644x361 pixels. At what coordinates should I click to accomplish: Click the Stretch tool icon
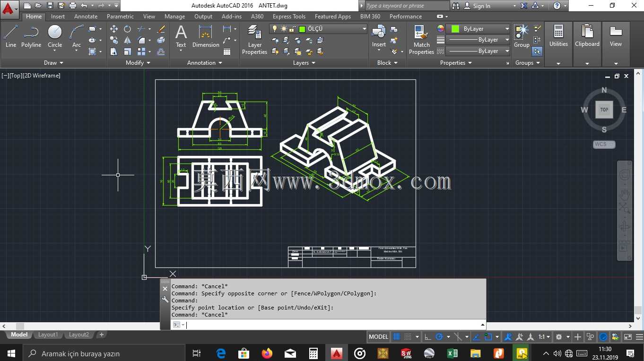click(114, 52)
